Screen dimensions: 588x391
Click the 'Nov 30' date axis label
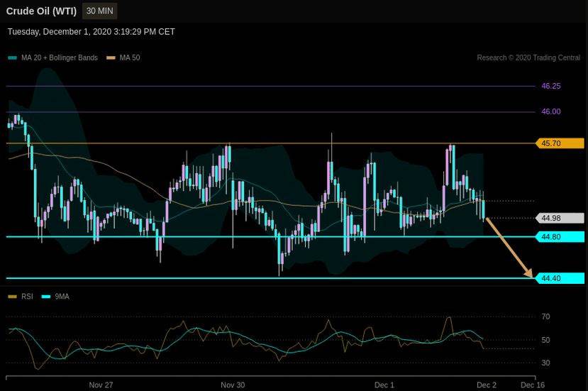click(233, 385)
